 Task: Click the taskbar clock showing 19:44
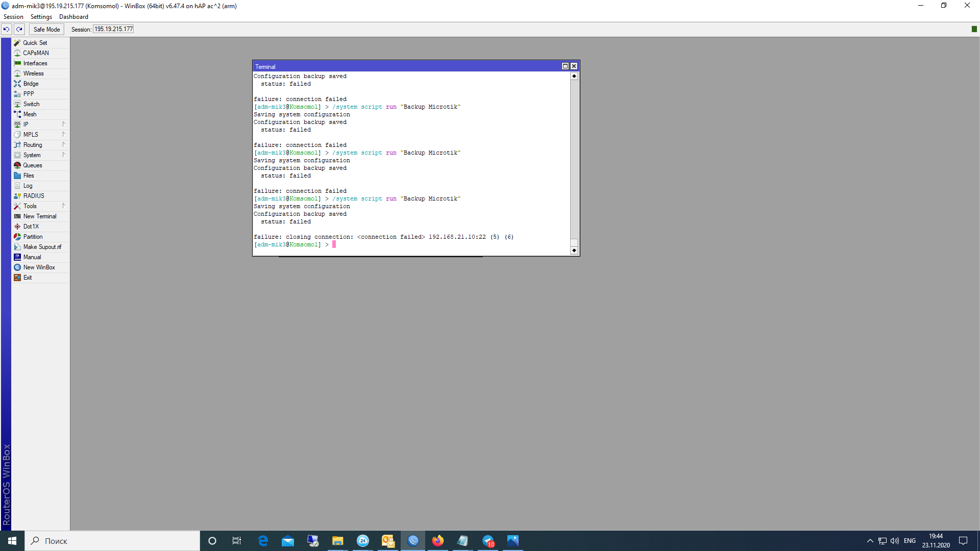[x=936, y=541]
